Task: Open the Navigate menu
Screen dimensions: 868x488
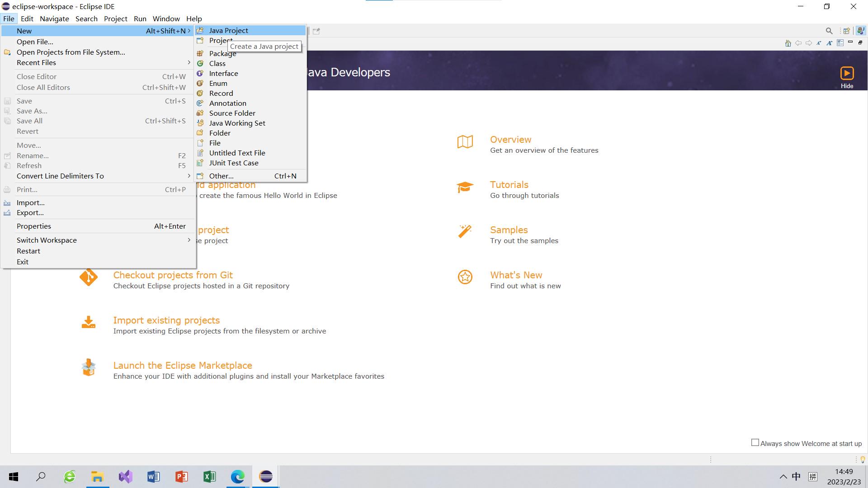Action: click(x=54, y=19)
